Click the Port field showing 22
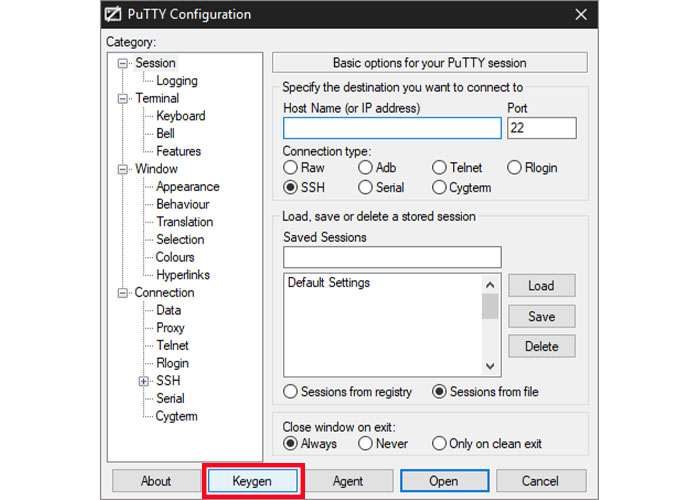The height and width of the screenshot is (500, 700). [x=542, y=128]
